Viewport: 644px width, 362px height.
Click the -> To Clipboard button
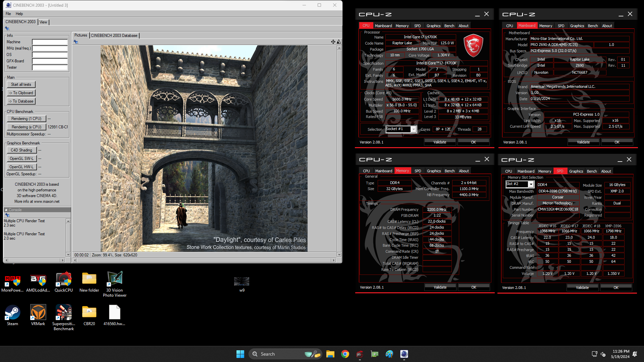click(x=21, y=93)
